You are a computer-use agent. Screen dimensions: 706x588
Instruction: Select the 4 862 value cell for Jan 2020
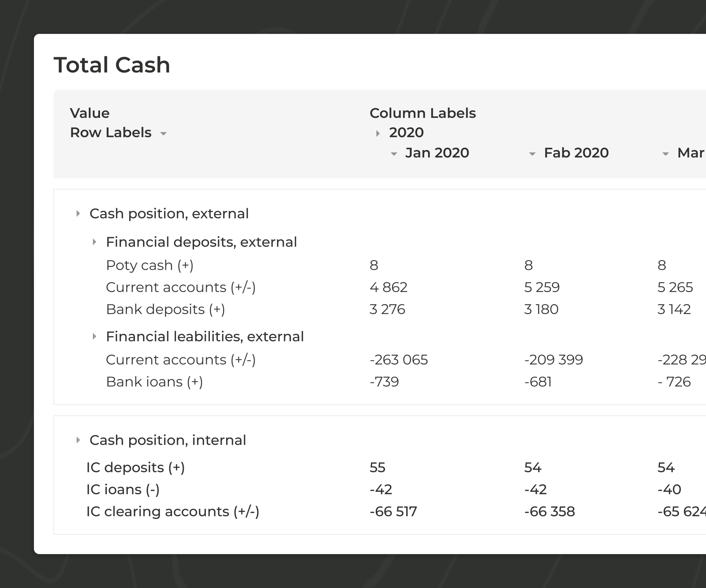[388, 287]
